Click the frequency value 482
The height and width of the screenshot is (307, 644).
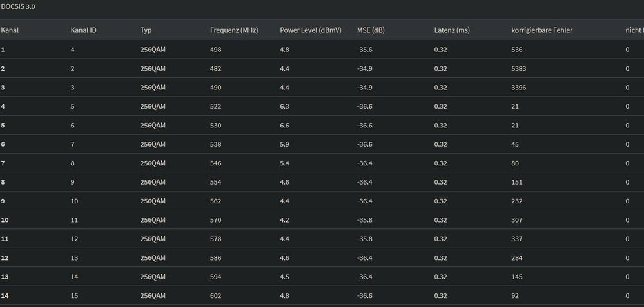tap(215, 68)
